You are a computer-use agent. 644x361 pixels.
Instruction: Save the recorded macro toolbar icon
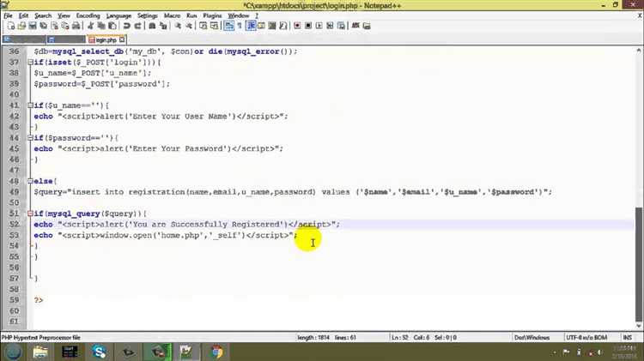coord(341,26)
